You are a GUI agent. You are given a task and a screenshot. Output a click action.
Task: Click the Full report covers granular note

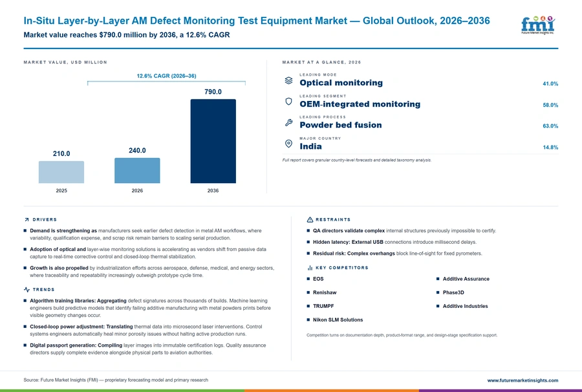(x=357, y=160)
